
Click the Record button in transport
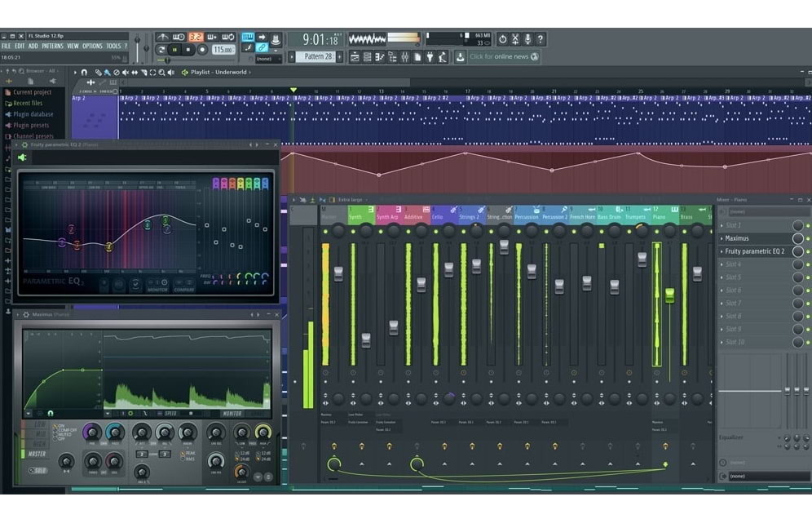point(202,50)
